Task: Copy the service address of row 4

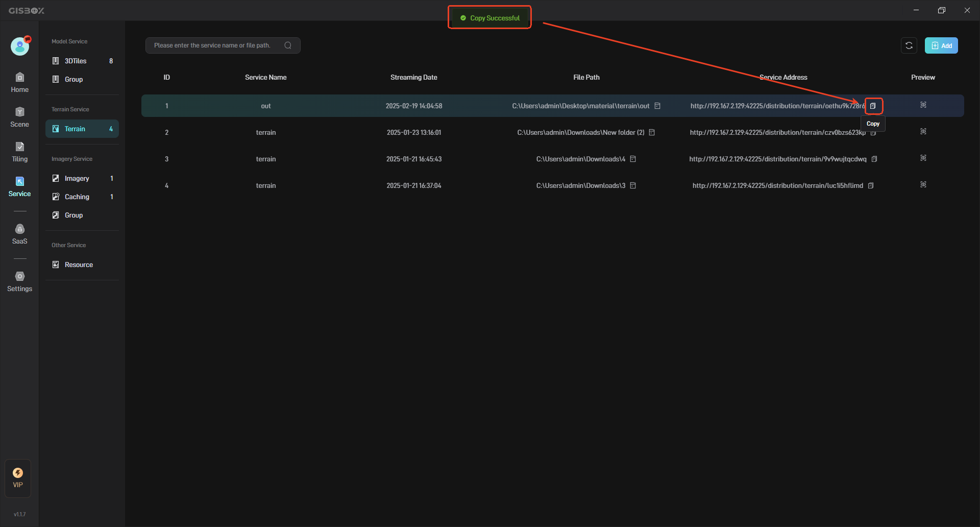Action: 871,185
